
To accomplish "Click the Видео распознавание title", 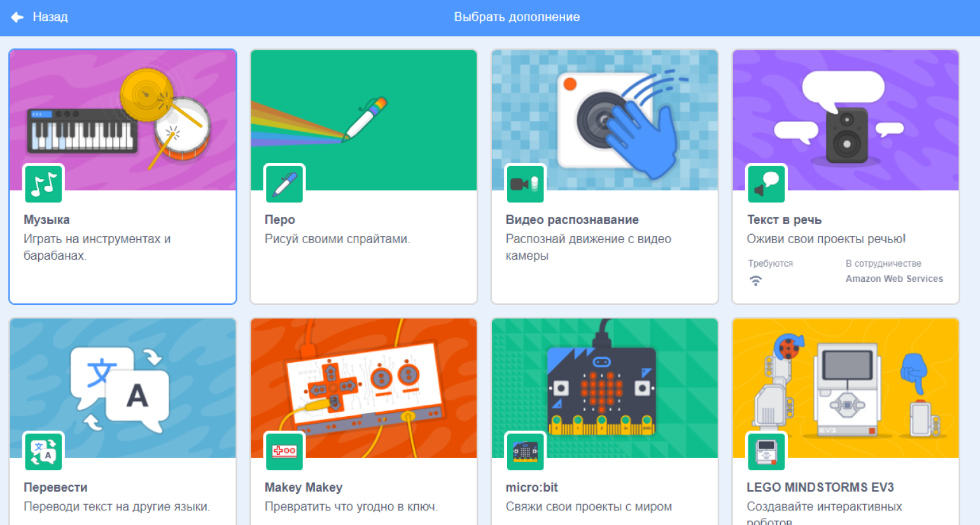I will click(572, 220).
